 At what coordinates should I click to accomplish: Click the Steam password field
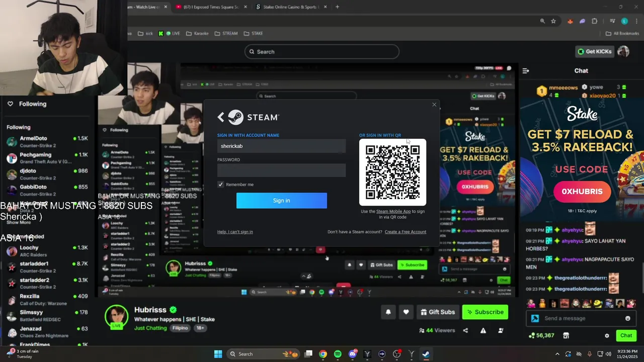click(281, 170)
